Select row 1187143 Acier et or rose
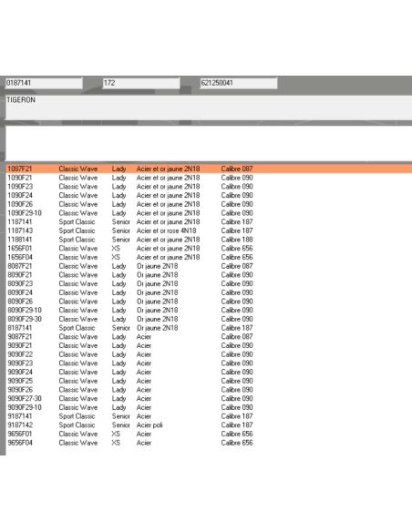The height and width of the screenshot is (532, 412). coord(209,230)
